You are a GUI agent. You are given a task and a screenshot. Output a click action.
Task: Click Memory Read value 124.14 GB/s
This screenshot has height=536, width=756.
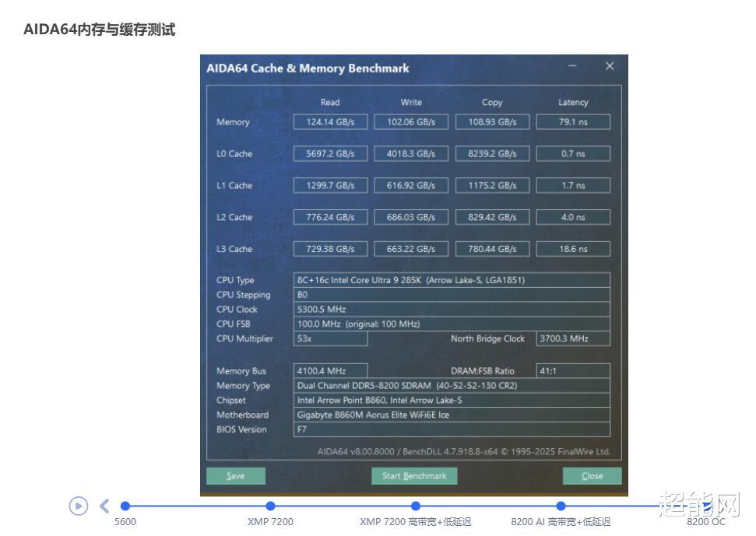coord(330,122)
